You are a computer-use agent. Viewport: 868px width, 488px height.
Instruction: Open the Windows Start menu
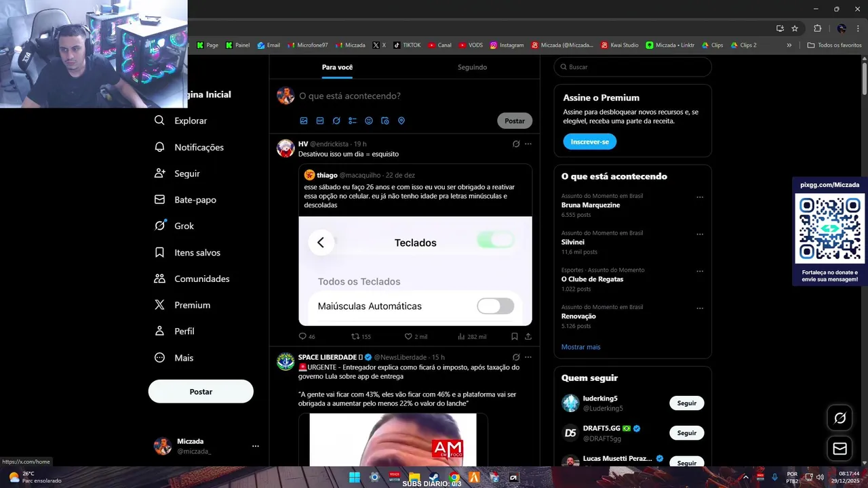coord(355,477)
